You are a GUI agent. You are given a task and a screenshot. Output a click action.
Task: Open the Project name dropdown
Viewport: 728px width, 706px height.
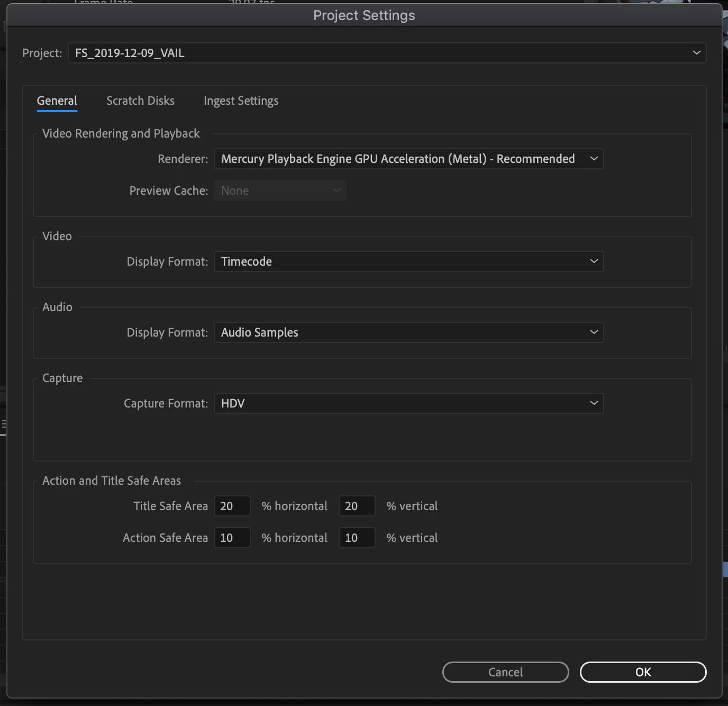coord(387,53)
